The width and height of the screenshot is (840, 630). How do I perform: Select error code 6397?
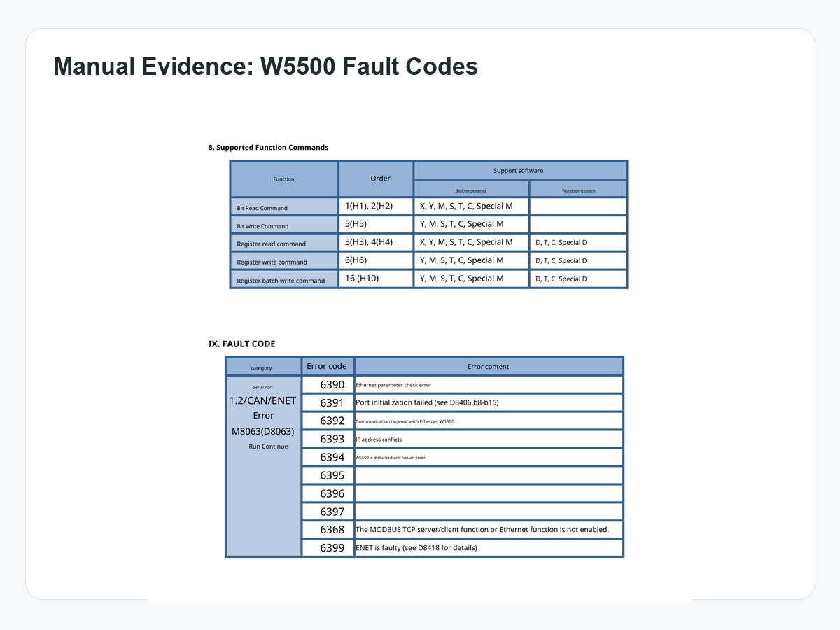[332, 512]
